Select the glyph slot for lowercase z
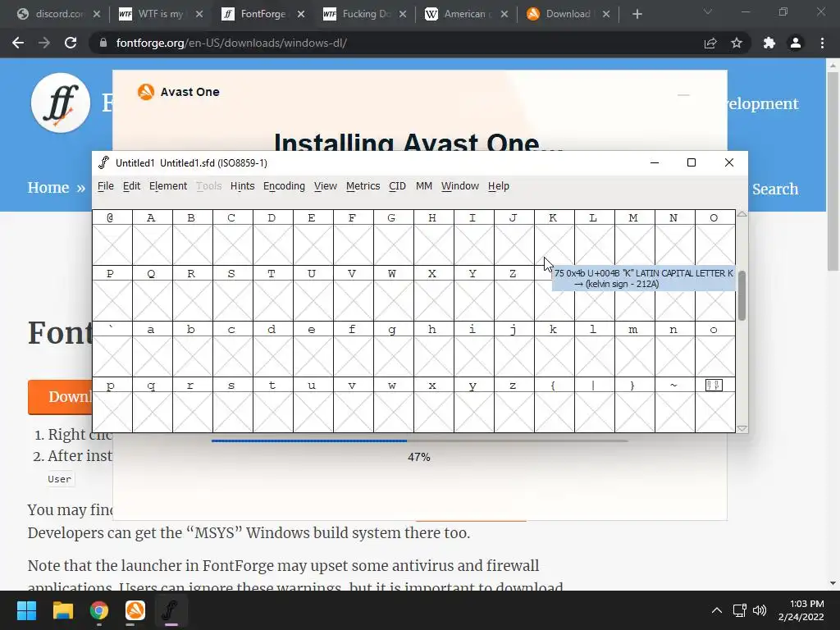Image resolution: width=840 pixels, height=630 pixels. click(514, 412)
